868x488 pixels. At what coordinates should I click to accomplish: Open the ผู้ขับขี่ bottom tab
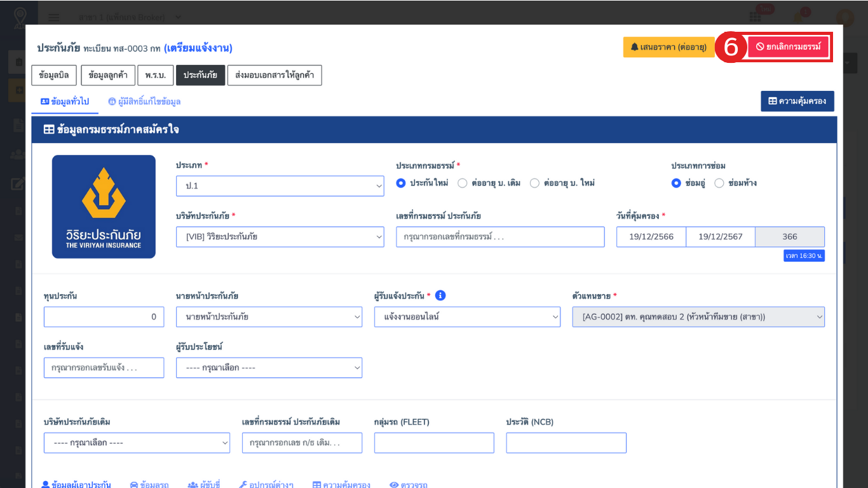(204, 484)
